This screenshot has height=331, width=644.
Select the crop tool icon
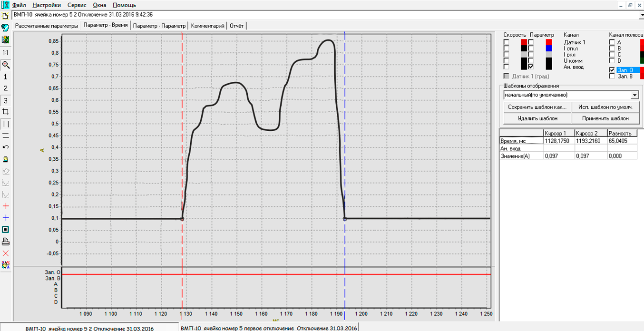6,112
